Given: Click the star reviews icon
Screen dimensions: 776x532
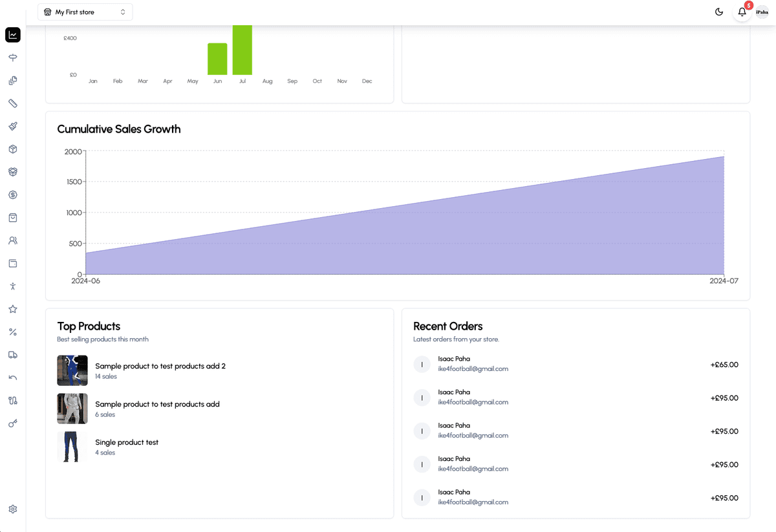Looking at the screenshot, I should coord(13,309).
